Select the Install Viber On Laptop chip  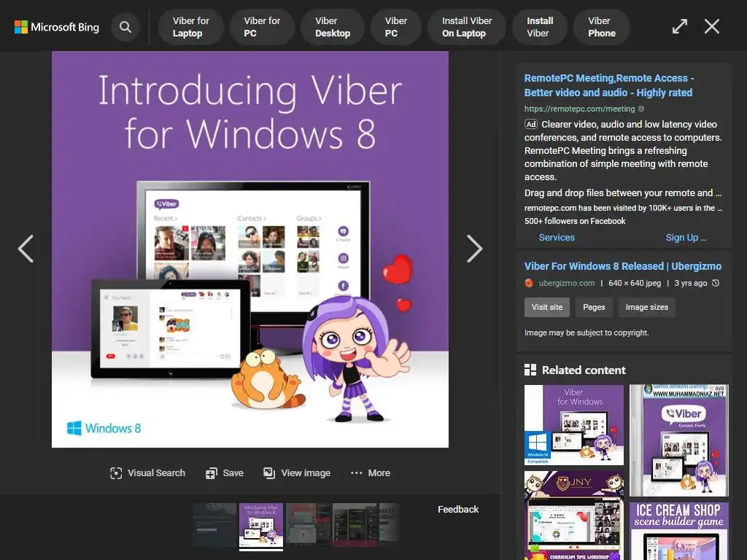(466, 27)
